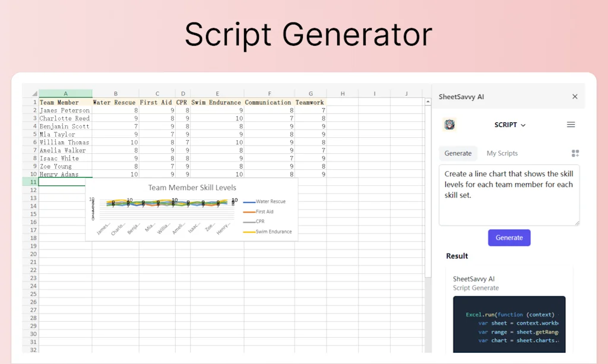Click the SheetSavvy AI mascot logo
Screen dimensions: 608x364
point(449,125)
